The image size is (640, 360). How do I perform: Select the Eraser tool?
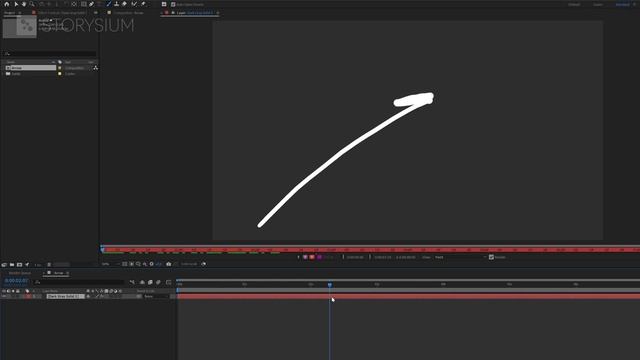(124, 4)
